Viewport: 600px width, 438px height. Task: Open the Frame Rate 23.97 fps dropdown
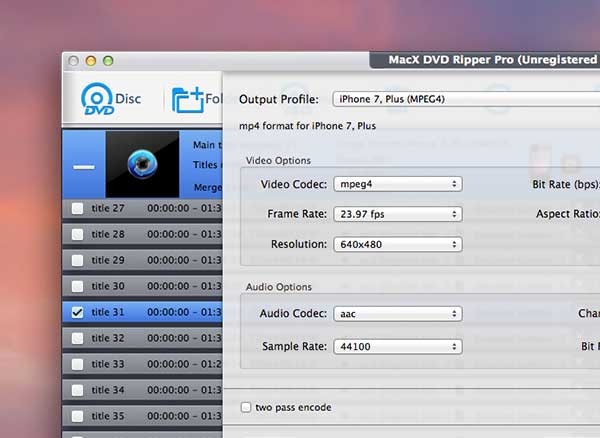398,214
